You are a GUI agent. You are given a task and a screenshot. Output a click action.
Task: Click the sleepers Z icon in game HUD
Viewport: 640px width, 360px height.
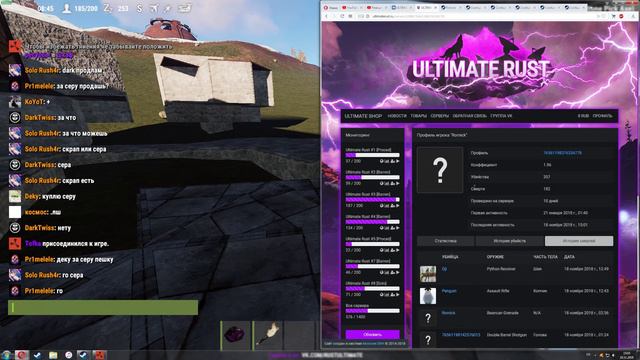point(107,8)
